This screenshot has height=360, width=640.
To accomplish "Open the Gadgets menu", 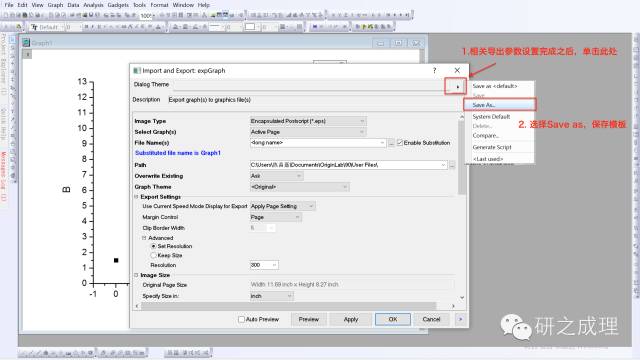I will click(x=118, y=5).
